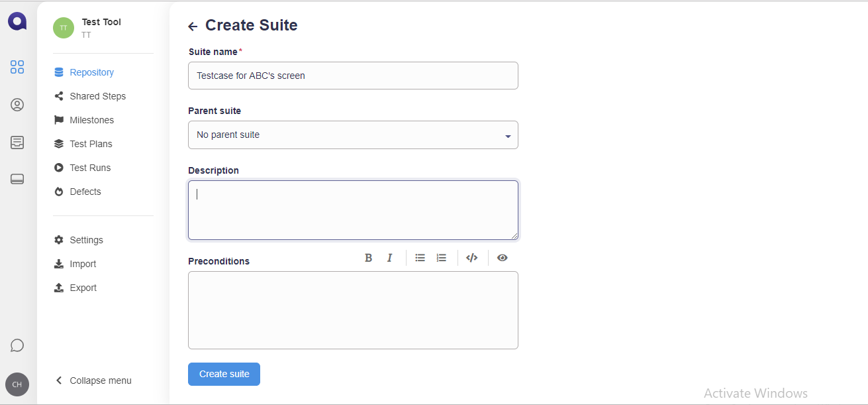Insert a numbered list in Preconditions
This screenshot has width=868, height=405.
(x=442, y=258)
